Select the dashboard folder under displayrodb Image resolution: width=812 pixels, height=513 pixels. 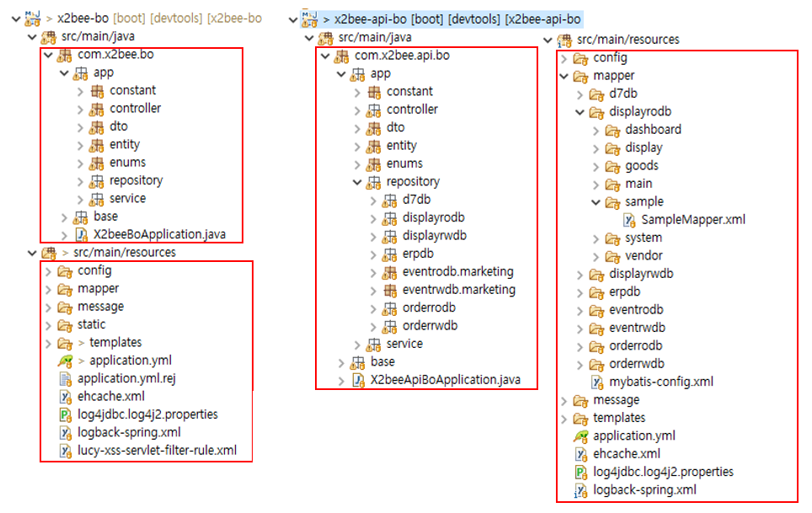[x=653, y=130]
